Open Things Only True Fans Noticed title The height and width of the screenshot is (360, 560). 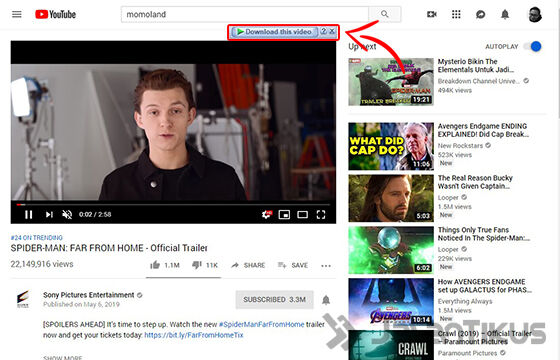484,234
